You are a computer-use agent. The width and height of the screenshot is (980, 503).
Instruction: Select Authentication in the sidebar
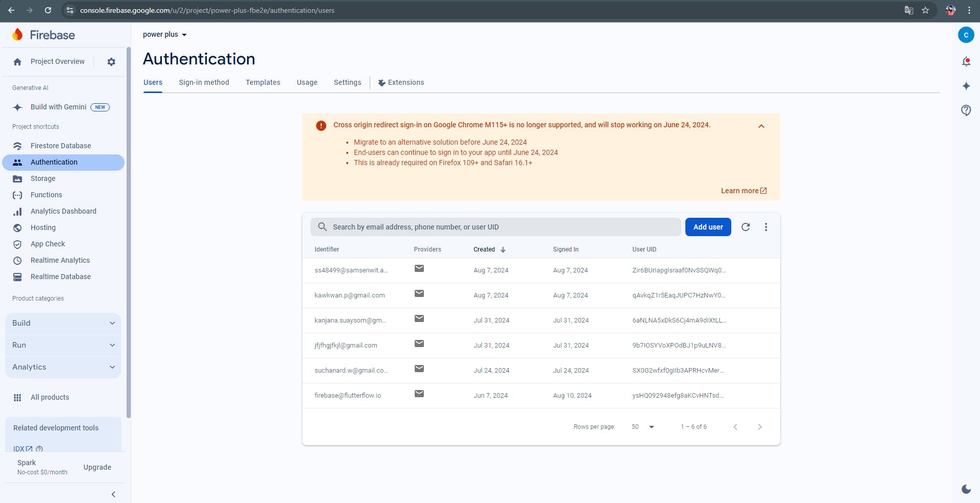(54, 162)
